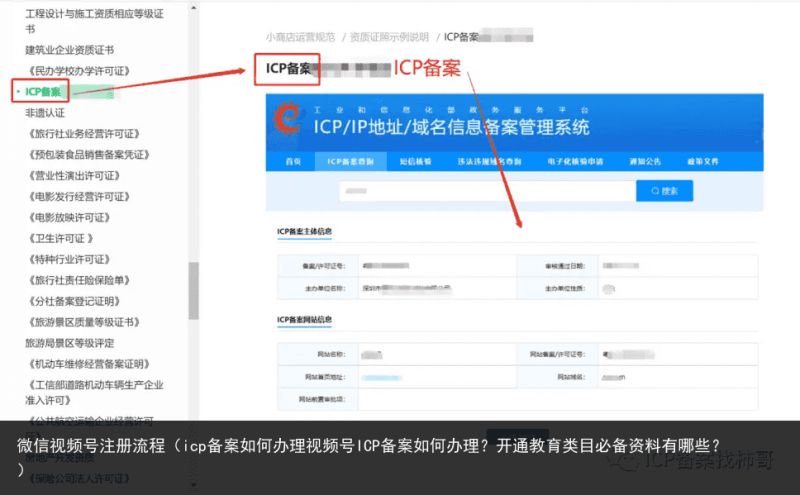The height and width of the screenshot is (495, 800).
Task: Go to 资质证照示例说明 in the breadcrumb
Action: click(x=389, y=37)
